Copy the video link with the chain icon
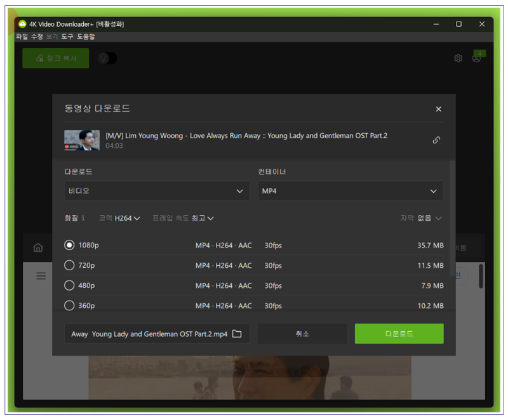Screen dimensions: 508x420 coord(436,140)
